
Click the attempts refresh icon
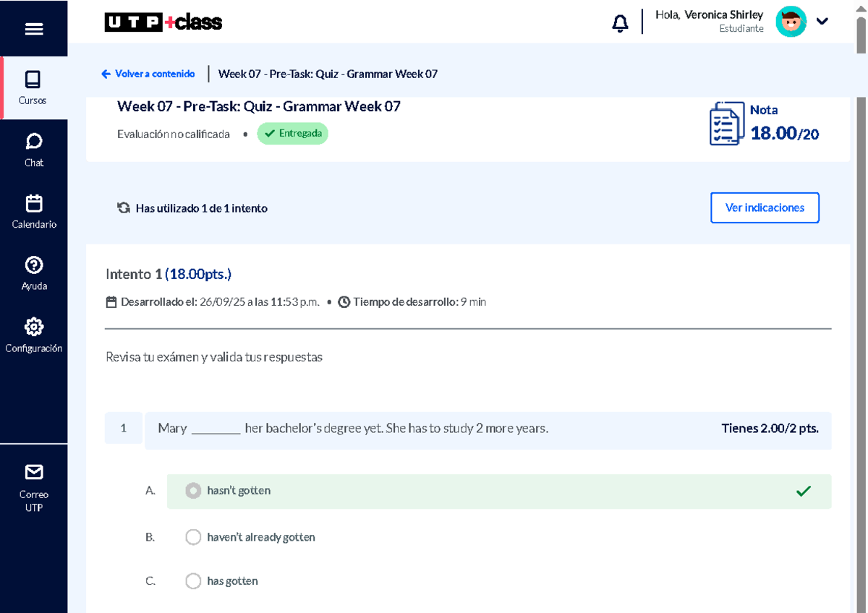(124, 208)
